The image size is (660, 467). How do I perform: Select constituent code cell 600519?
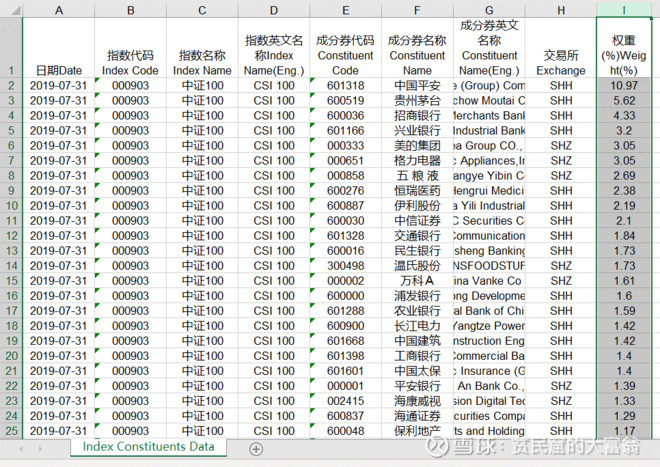[346, 101]
